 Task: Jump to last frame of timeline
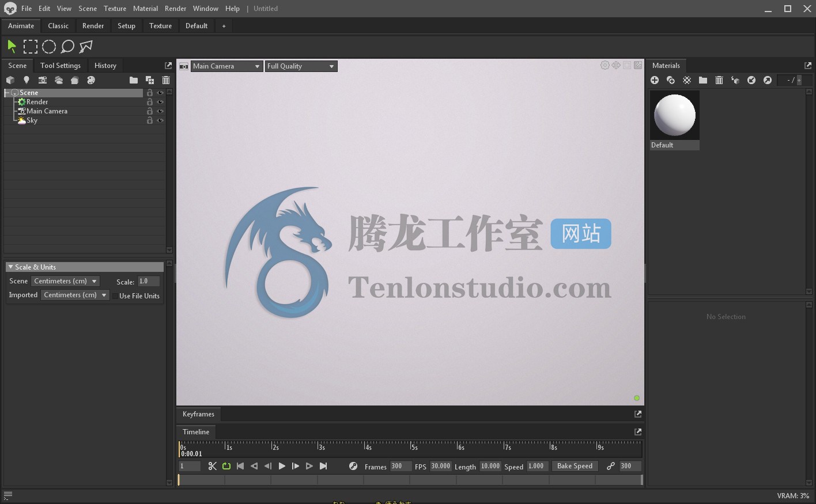coord(323,466)
